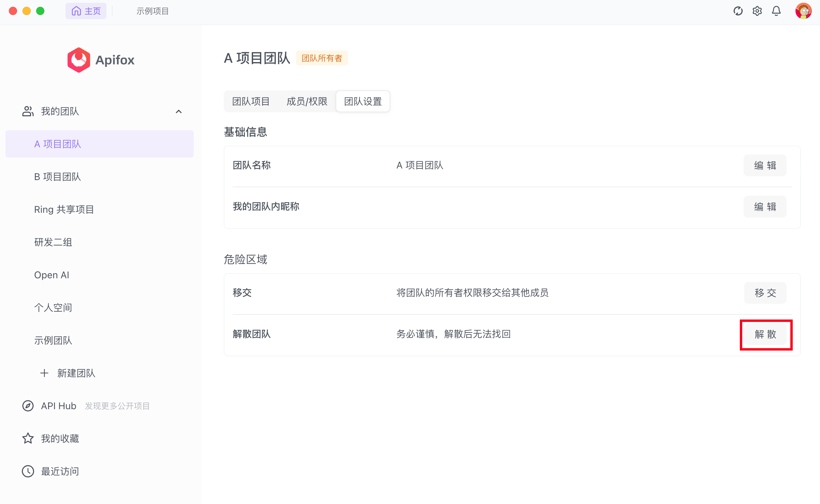
Task: Collapse 我的团队 with the chevron arrow
Action: click(x=178, y=112)
